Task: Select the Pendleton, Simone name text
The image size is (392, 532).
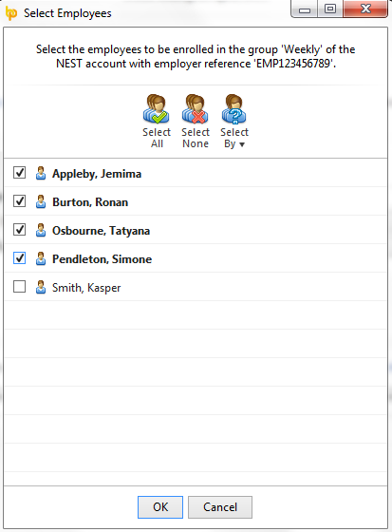Action: 102,259
